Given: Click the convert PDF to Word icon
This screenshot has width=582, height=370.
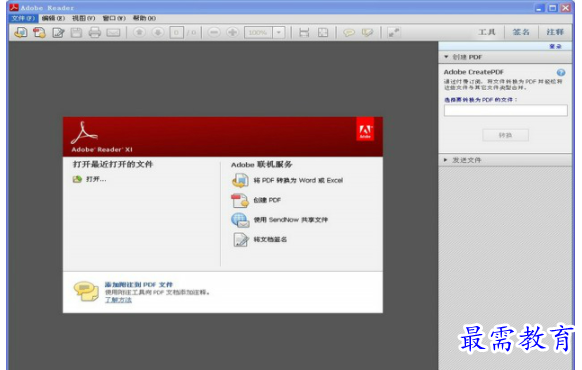Looking at the screenshot, I should [240, 180].
